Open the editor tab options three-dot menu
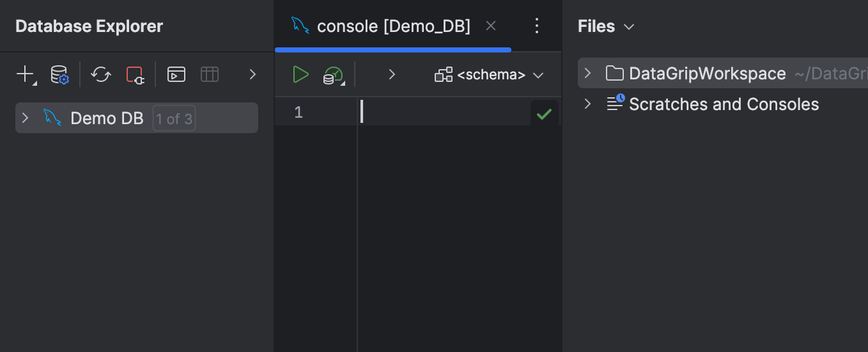This screenshot has width=868, height=352. (x=537, y=26)
